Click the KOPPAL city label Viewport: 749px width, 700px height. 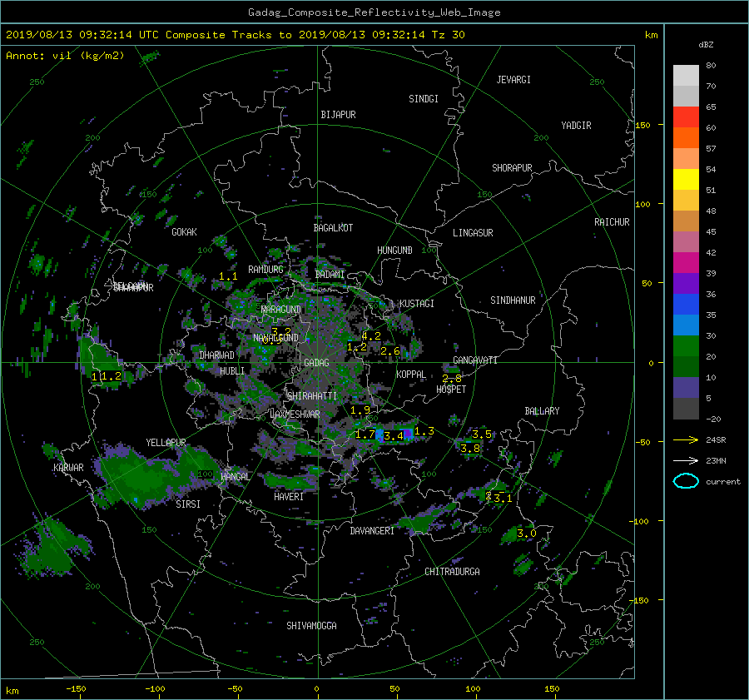pos(411,374)
